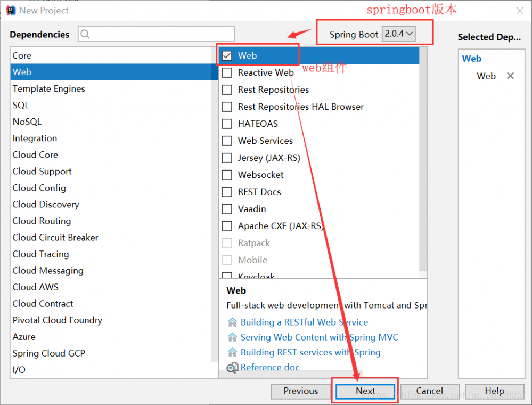Select the NoSQL category
This screenshot has width=532, height=405.
point(111,122)
